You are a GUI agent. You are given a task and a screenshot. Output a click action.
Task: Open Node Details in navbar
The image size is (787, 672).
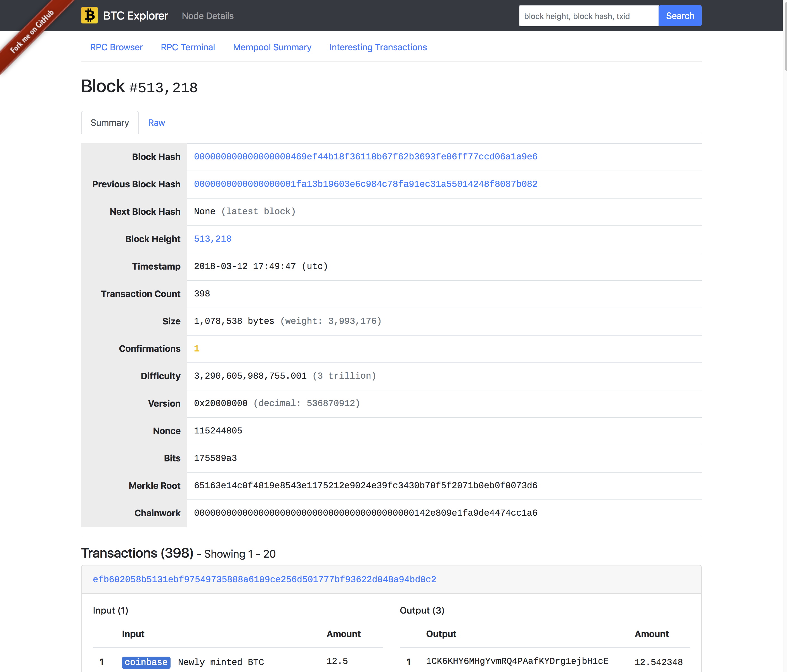click(x=207, y=16)
